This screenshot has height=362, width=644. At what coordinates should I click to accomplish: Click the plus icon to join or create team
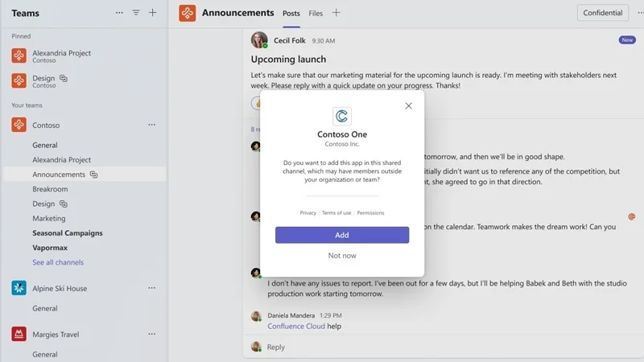[152, 13]
